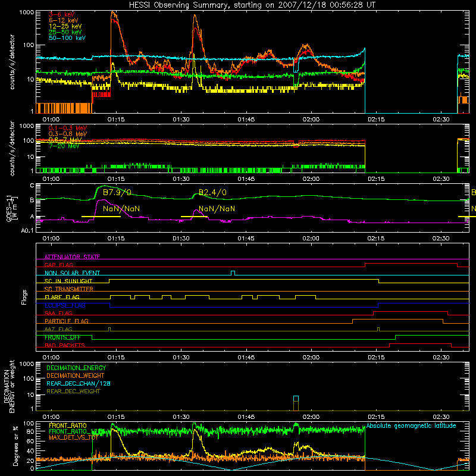Click the vertical Flags axis title

coord(24,297)
